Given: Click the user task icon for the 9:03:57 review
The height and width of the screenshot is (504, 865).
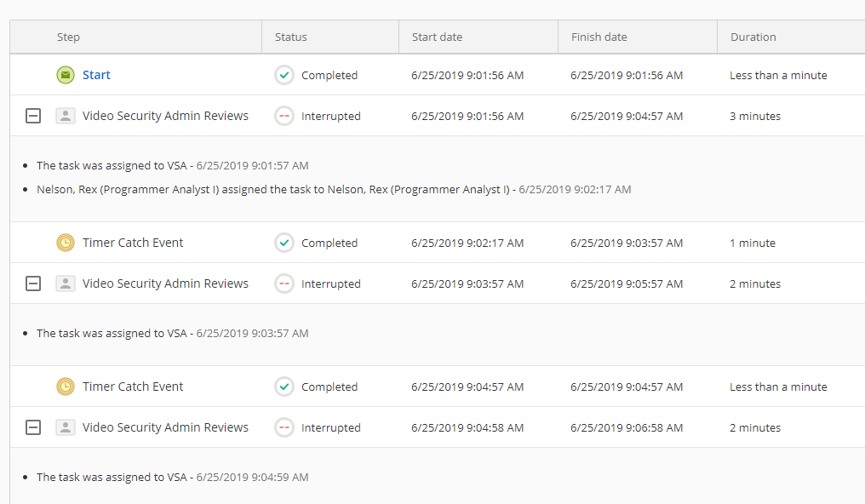Looking at the screenshot, I should pos(66,283).
